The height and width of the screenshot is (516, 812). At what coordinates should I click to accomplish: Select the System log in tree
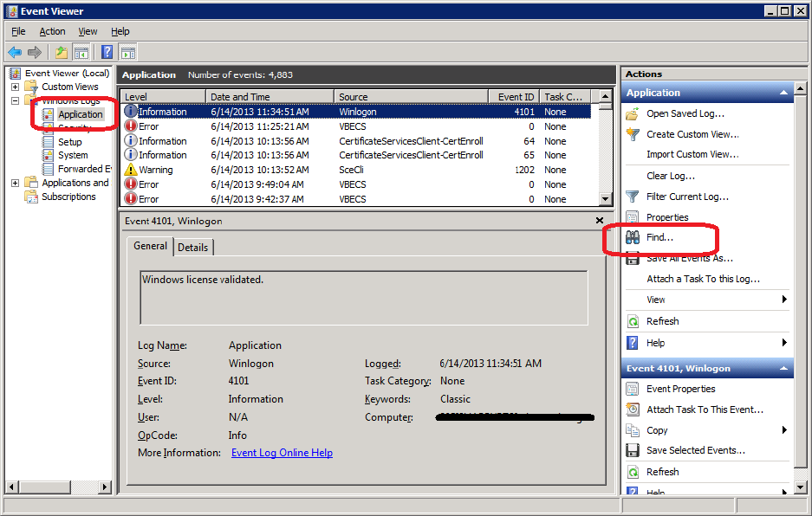pos(73,155)
